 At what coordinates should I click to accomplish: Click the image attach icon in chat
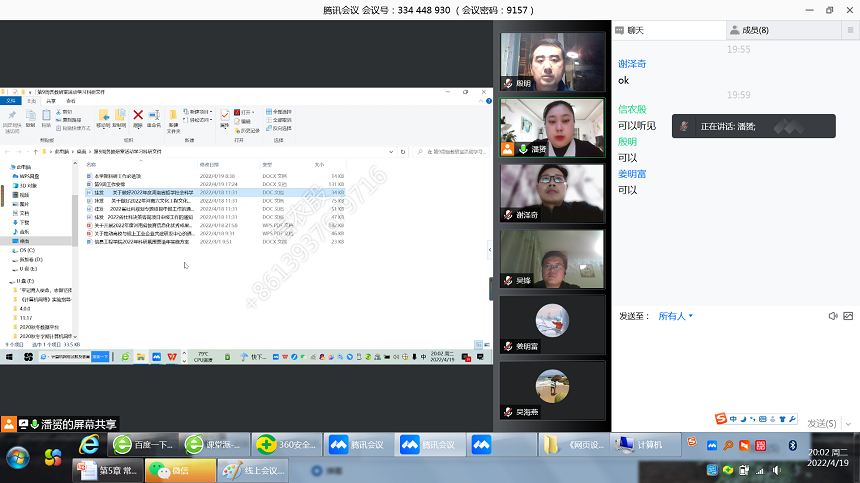849,316
